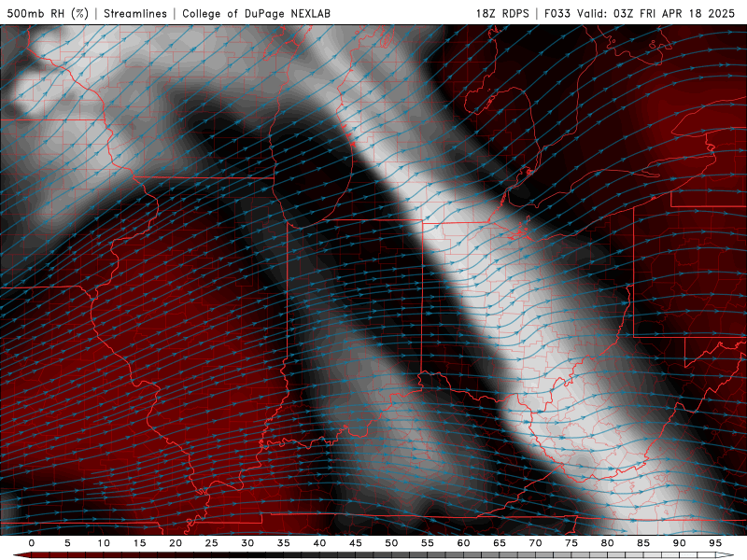The height and width of the screenshot is (560, 747).
Task: Click the 'Streamlines' label in header
Action: pos(135,13)
